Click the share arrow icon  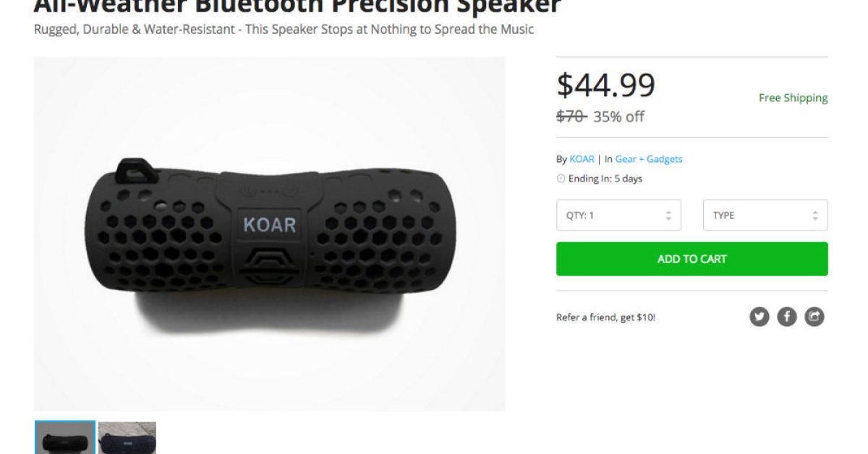tap(814, 317)
